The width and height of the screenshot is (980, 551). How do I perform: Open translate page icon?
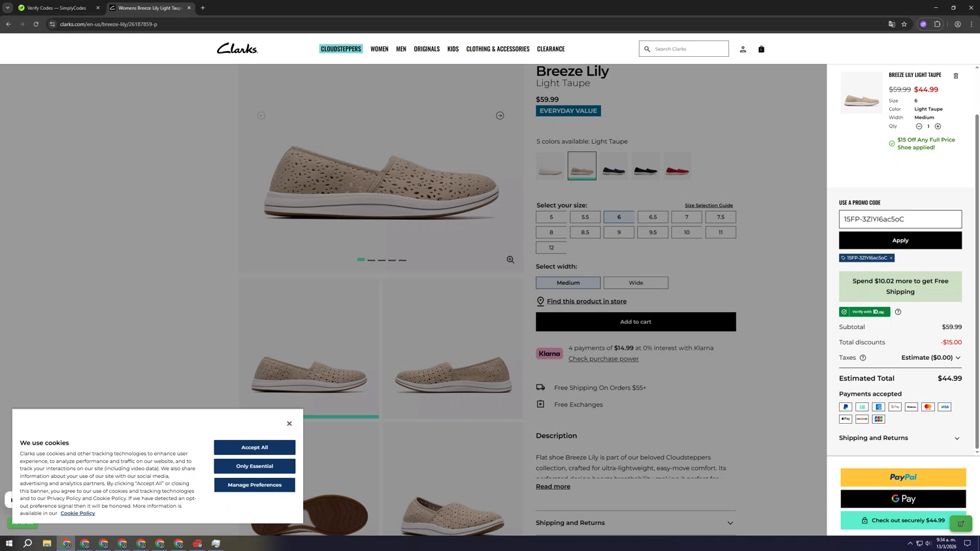(891, 24)
